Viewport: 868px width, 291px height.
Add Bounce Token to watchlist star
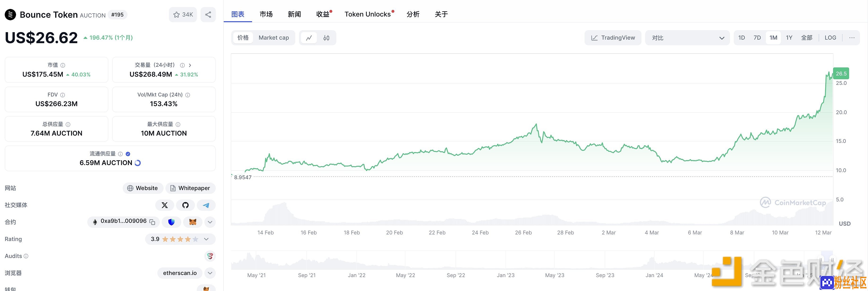pos(183,15)
